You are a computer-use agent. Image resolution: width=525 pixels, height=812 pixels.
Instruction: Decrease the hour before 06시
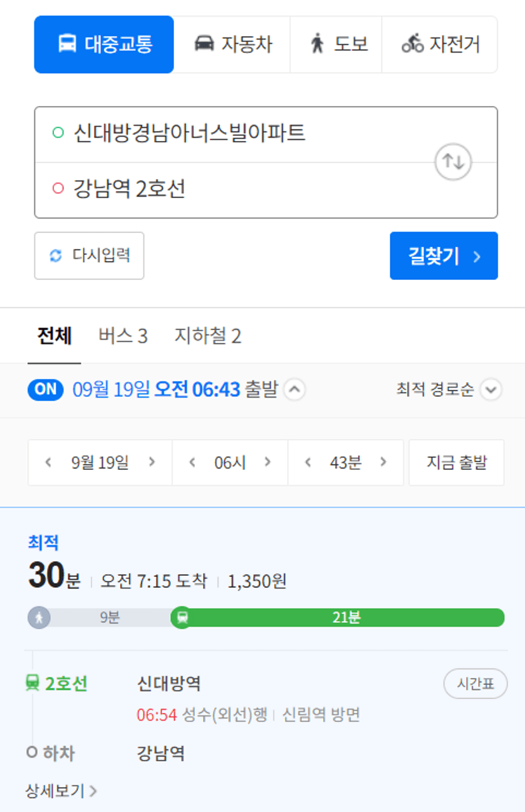(192, 462)
